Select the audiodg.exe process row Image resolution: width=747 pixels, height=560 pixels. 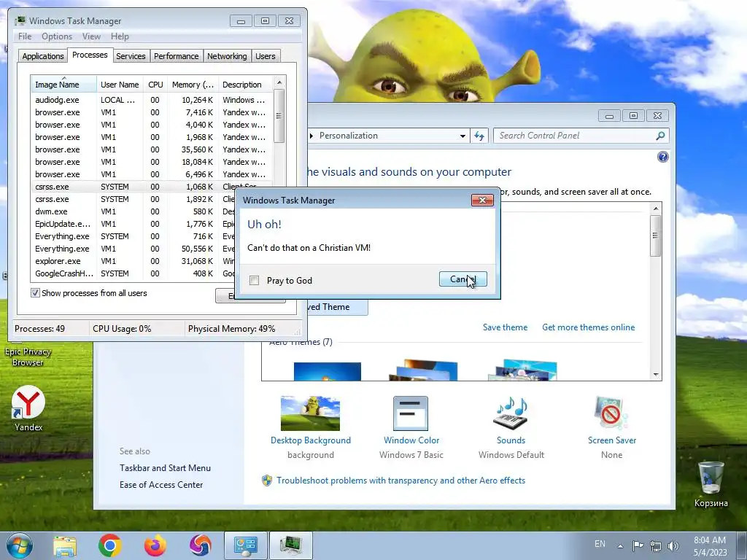(x=152, y=100)
